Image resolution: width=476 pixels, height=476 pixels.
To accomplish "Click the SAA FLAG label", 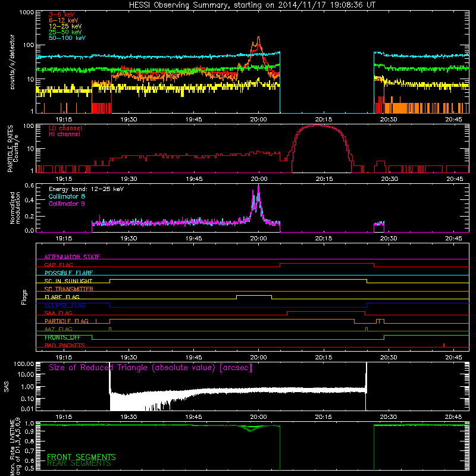I will 58,313.
